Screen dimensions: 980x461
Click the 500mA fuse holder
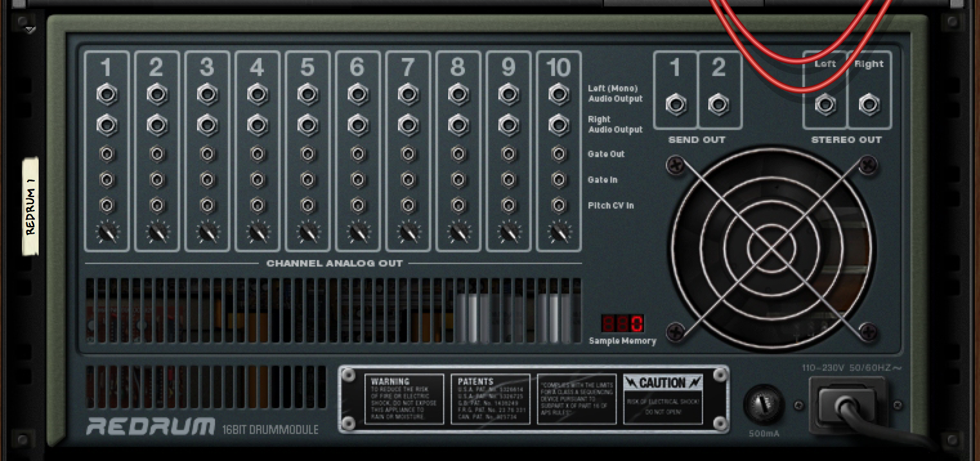point(764,406)
